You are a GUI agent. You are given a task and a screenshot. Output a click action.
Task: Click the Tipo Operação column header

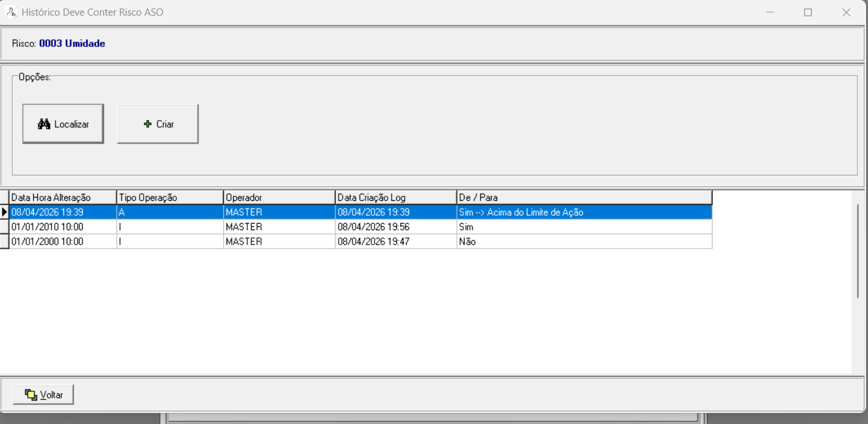point(170,198)
